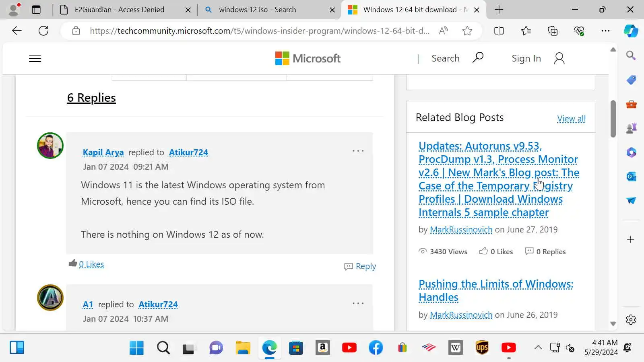Click the browser Refresh icon
This screenshot has height=362, width=644.
(x=43, y=31)
